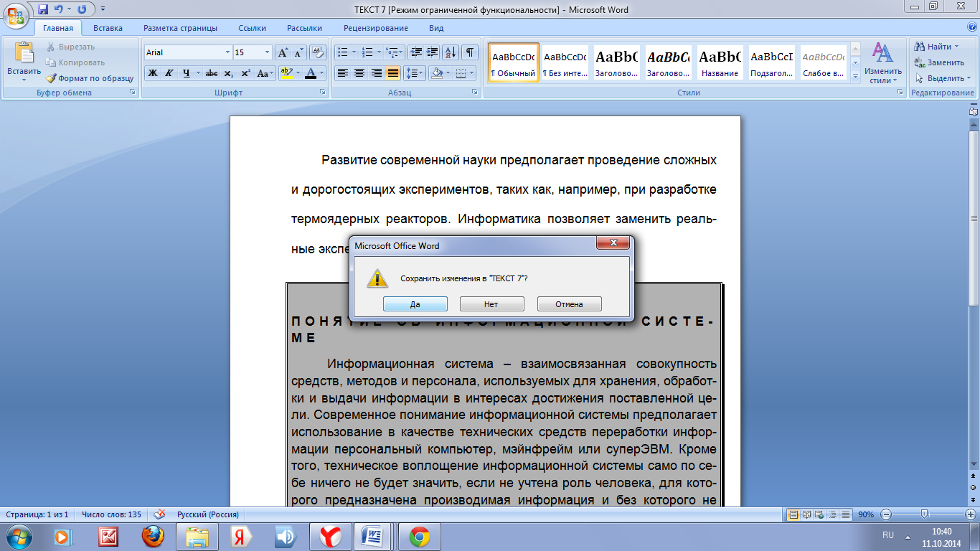Click Да to save changes
Viewport: 980px width, 551px height.
tap(415, 304)
